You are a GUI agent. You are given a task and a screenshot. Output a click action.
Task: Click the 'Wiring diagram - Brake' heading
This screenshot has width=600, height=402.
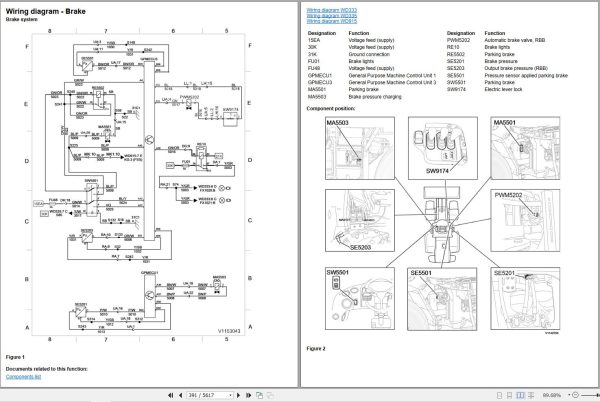click(x=46, y=11)
